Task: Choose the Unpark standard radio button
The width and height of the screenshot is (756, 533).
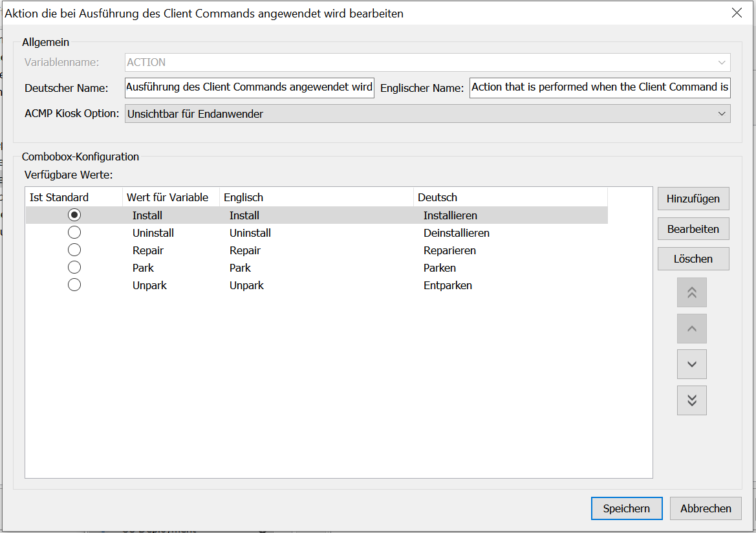Action: [74, 285]
